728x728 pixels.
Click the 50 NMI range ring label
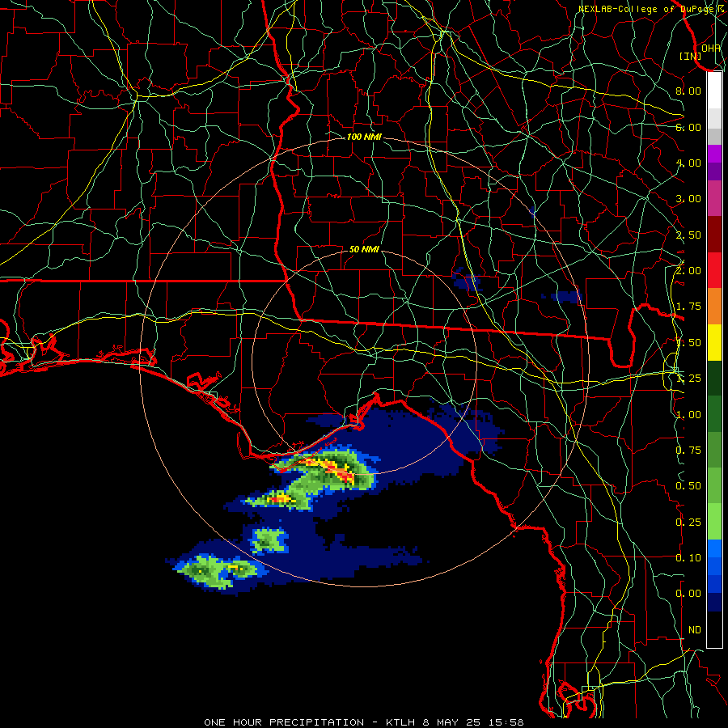[364, 249]
